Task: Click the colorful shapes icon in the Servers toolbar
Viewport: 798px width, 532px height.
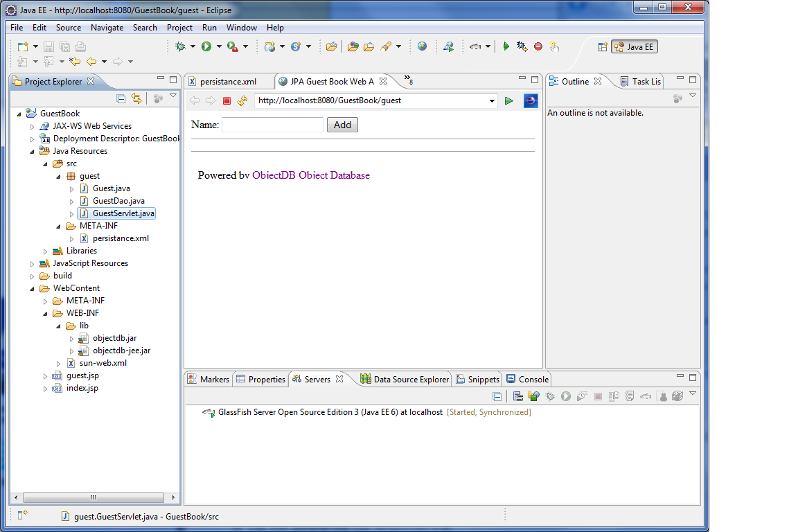Action: (534, 396)
